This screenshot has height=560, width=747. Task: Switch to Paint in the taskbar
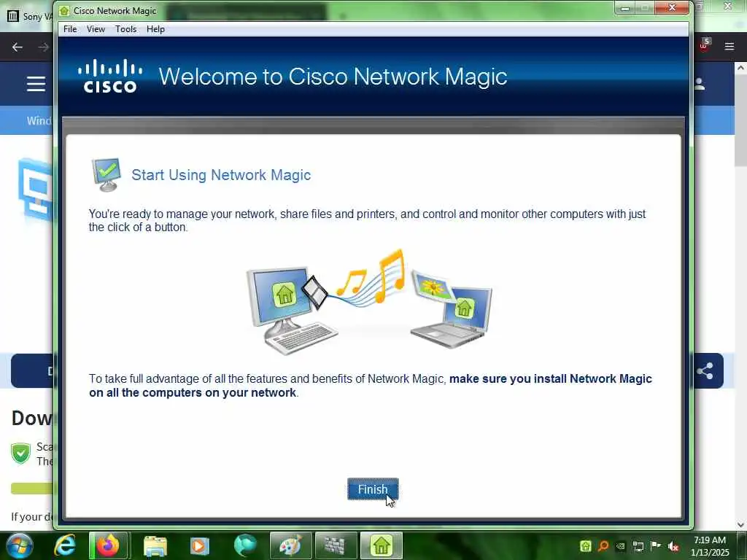[x=290, y=545]
